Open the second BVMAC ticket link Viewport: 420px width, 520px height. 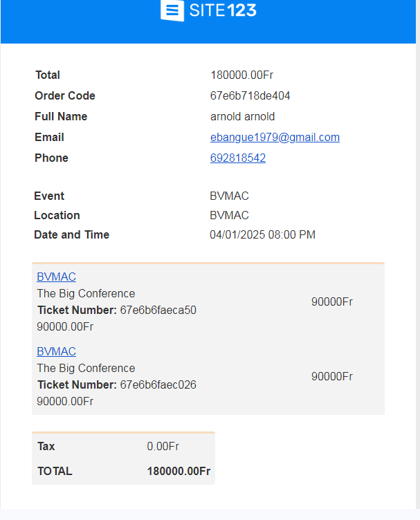point(57,351)
